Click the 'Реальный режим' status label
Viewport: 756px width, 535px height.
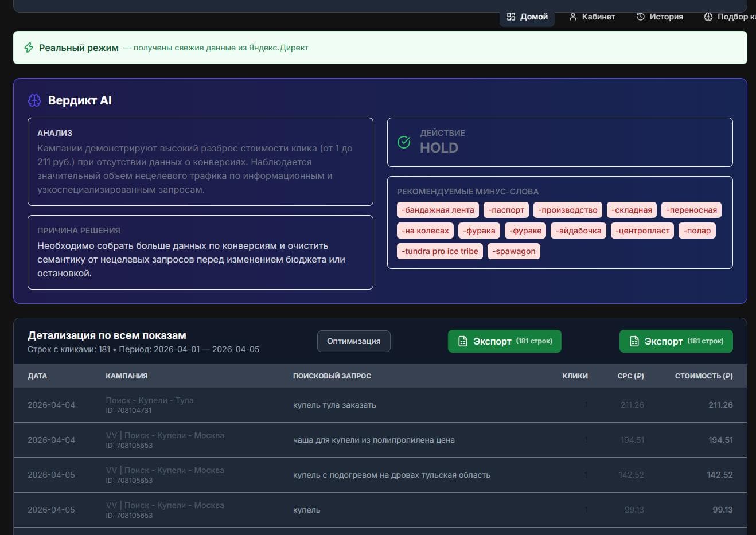[x=79, y=48]
